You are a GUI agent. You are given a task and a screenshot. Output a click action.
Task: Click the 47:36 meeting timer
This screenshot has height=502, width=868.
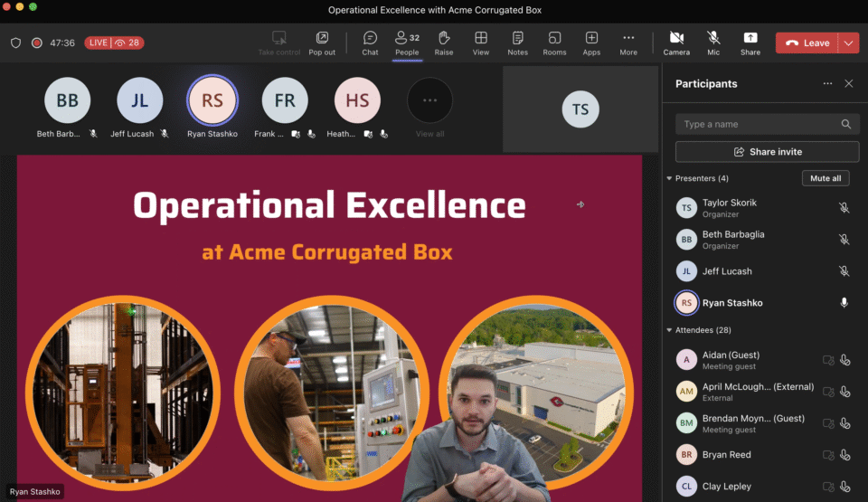click(62, 43)
